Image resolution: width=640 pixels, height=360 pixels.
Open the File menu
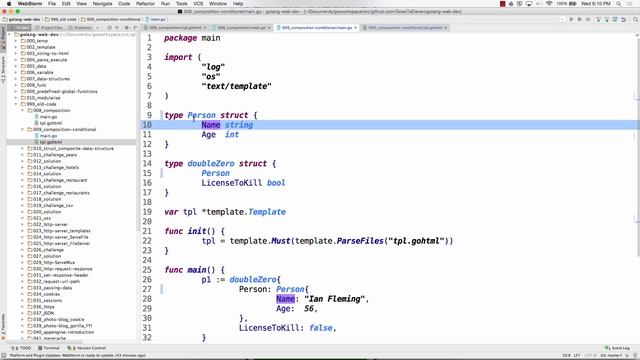pos(52,4)
